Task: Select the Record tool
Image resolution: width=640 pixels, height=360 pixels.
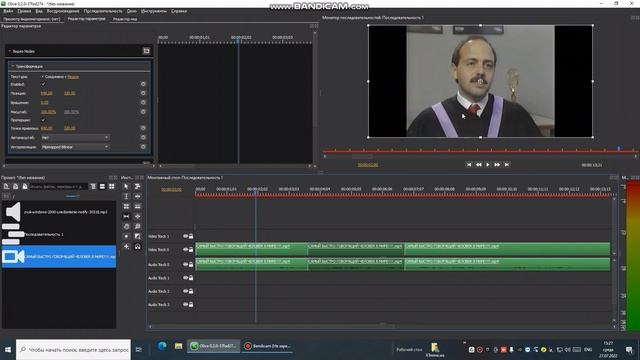Action: coord(126,236)
